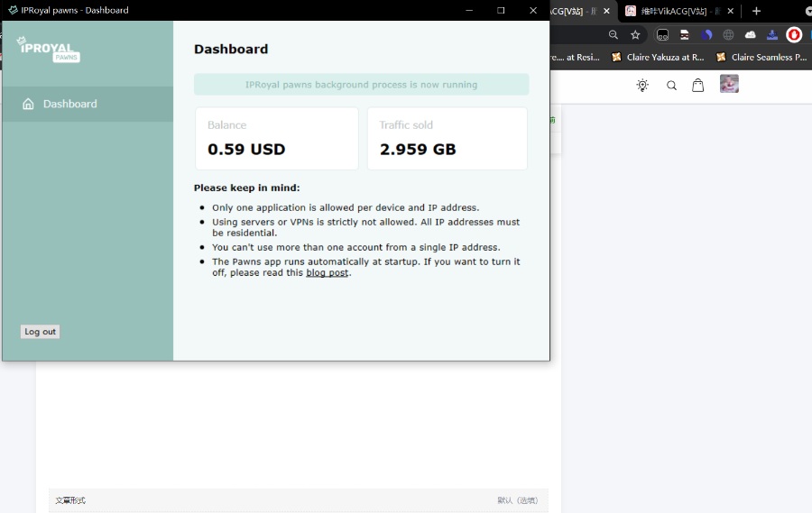812x513 pixels.
Task: Click the browser zoom magnifier icon
Action: click(614, 35)
